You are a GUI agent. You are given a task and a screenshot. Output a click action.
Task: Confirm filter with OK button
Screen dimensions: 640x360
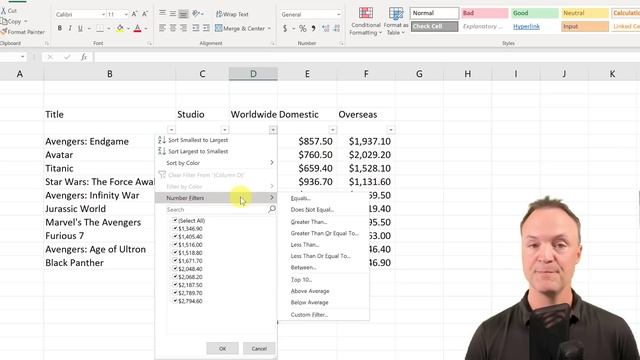222,349
